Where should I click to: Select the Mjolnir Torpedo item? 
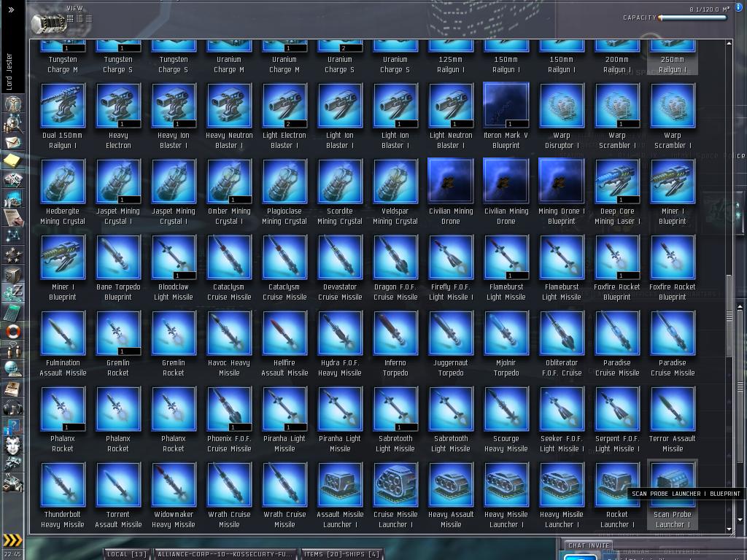coord(506,344)
